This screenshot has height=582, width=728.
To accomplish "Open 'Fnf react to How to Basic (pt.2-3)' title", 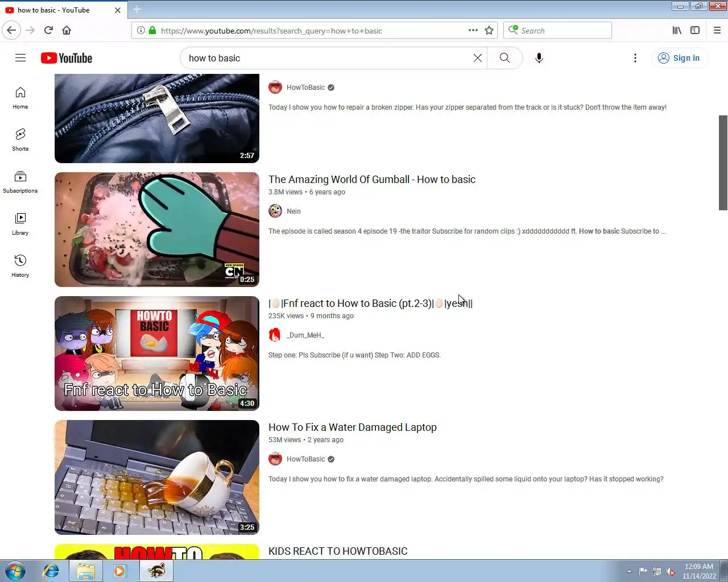I will (370, 304).
